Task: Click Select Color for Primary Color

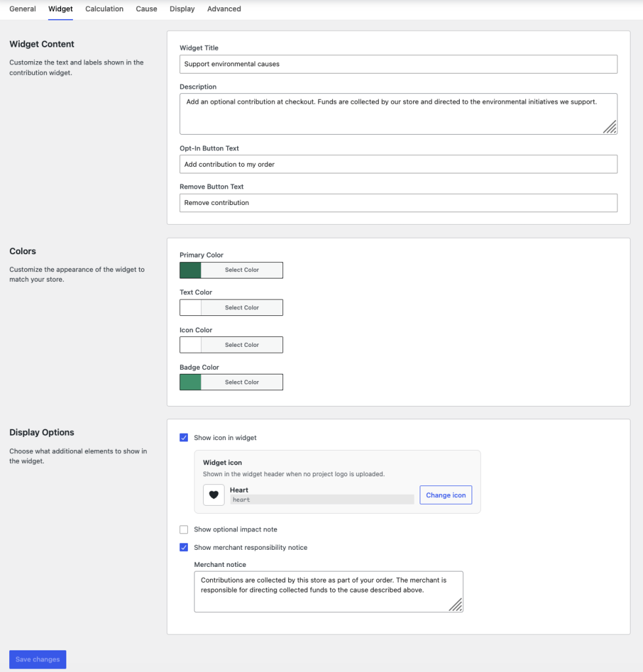Action: click(242, 270)
